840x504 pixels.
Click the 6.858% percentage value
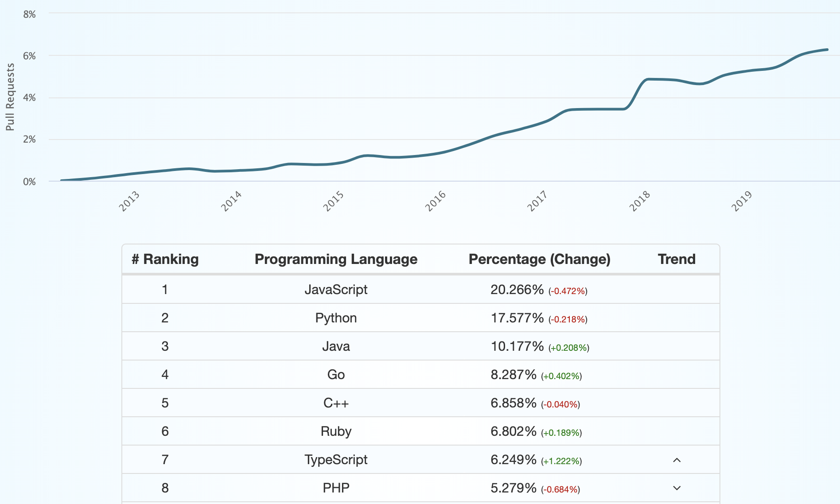513,403
